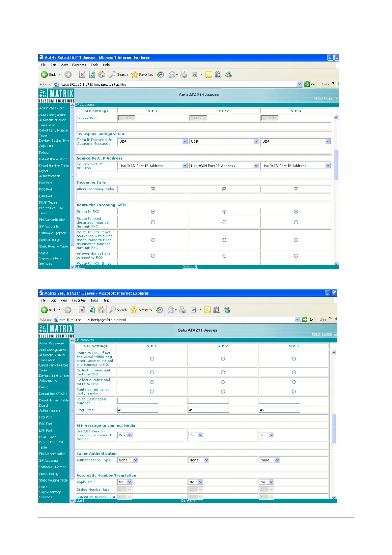The width and height of the screenshot is (392, 555).
Task: Click content scrollbar thumb in Transport Configuration window
Action: 336,165
